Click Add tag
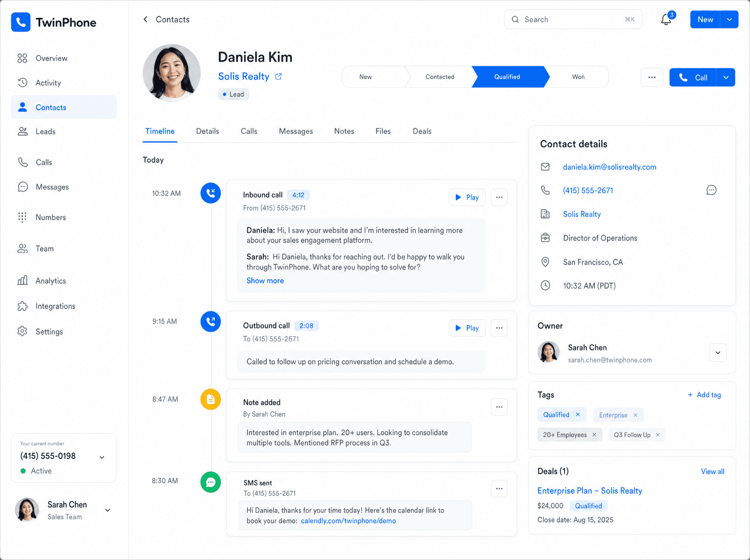 (704, 395)
